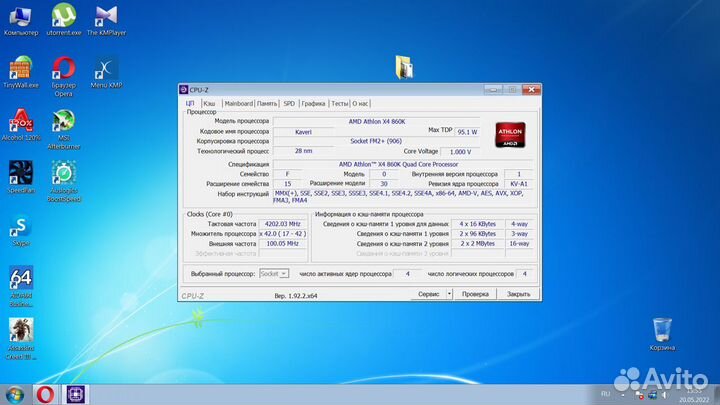The width and height of the screenshot is (720, 405).
Task: Click the Kaveri code name value
Action: tap(303, 132)
